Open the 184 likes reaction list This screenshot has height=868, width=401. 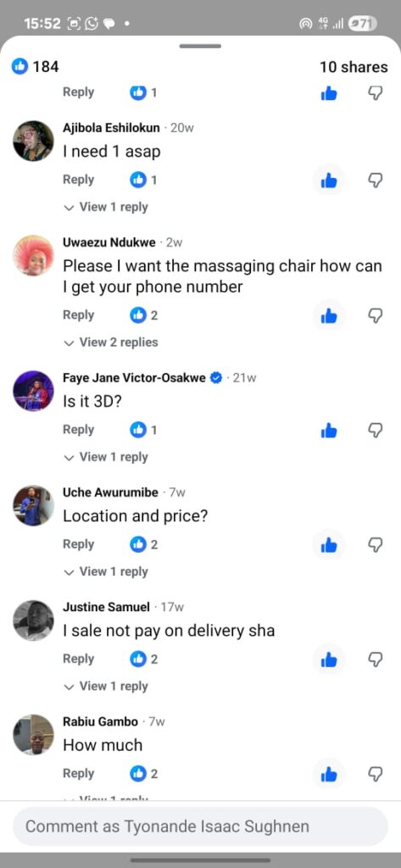click(x=36, y=67)
